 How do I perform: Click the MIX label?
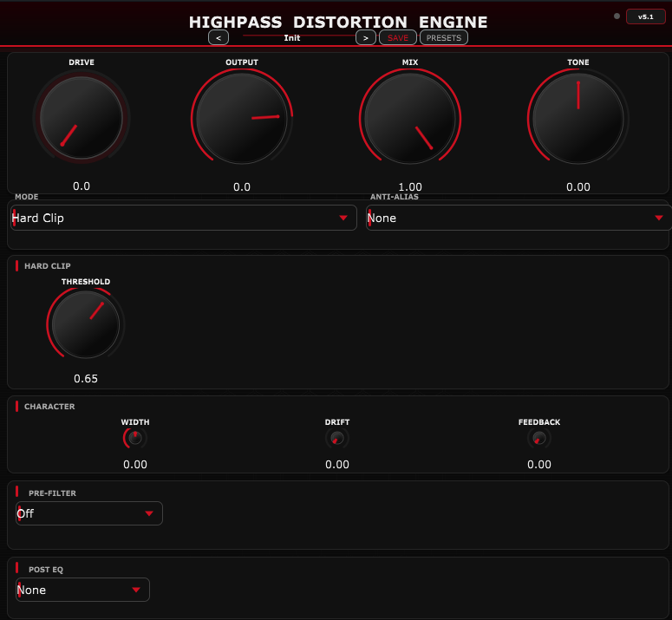pos(410,62)
